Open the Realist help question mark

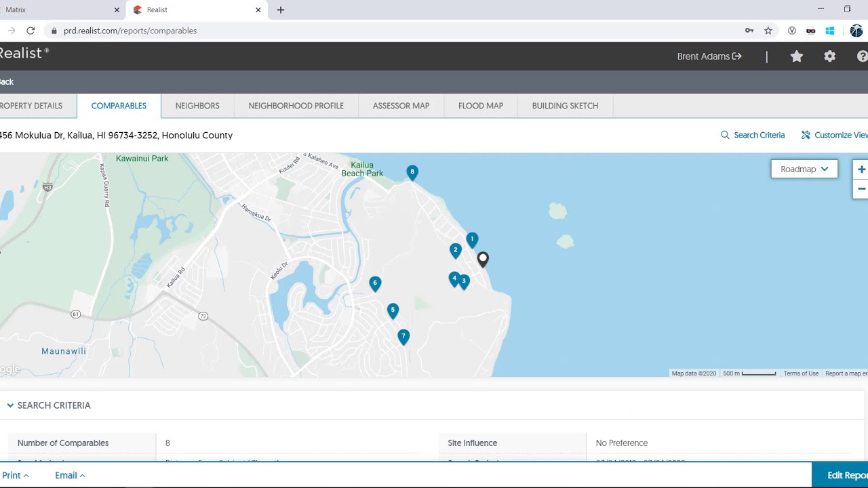click(x=863, y=56)
